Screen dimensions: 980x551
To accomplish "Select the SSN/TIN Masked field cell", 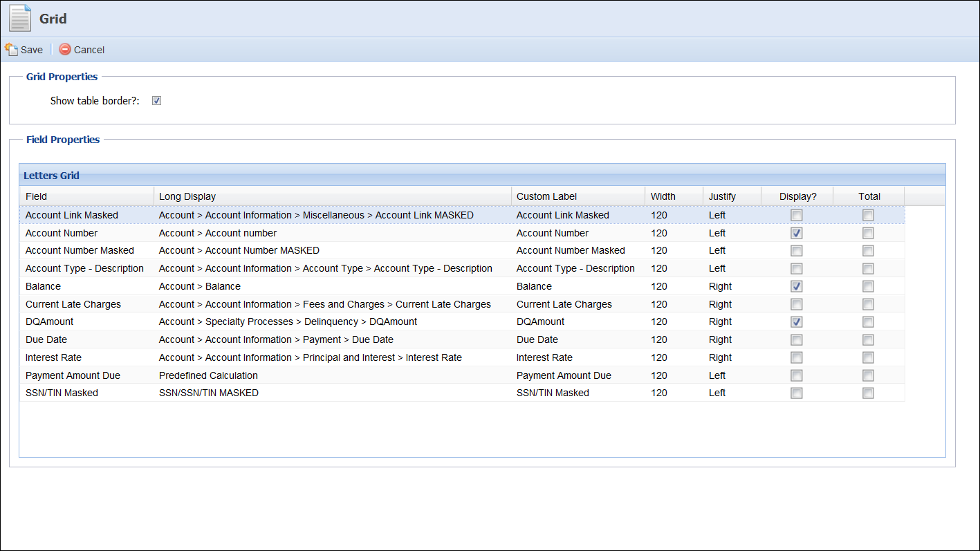I will pos(86,393).
